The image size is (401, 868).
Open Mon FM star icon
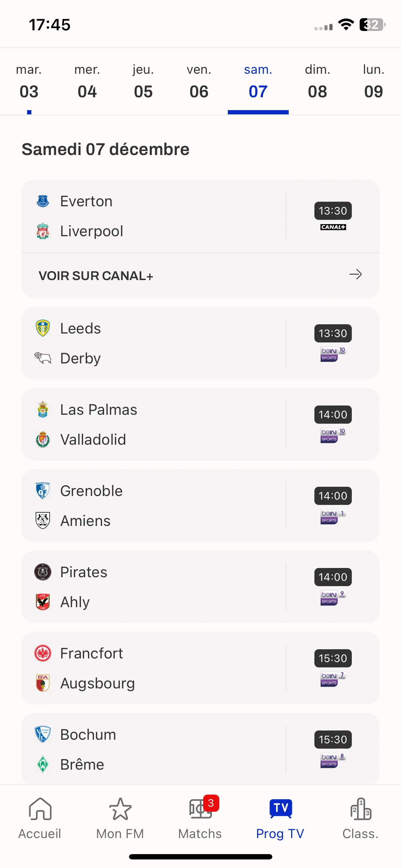(120, 809)
